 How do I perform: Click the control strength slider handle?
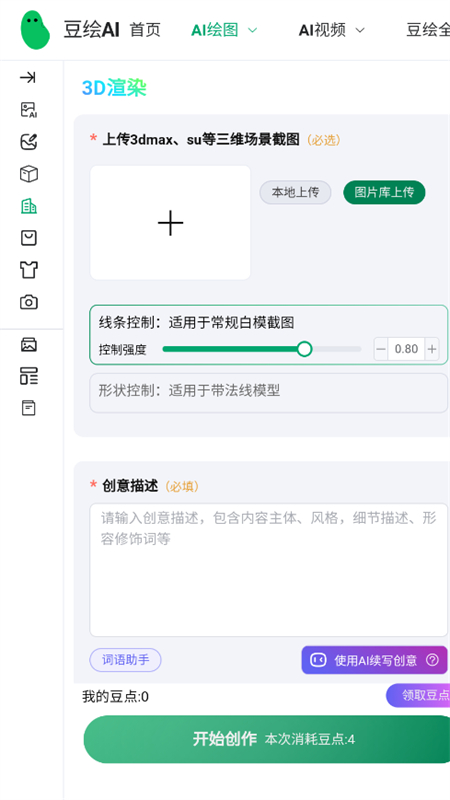(305, 349)
